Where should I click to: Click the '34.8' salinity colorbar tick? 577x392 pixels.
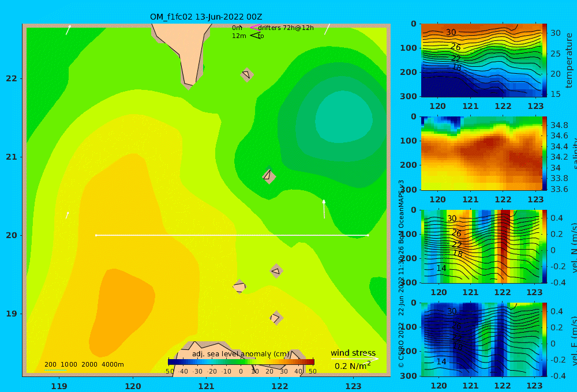point(559,125)
